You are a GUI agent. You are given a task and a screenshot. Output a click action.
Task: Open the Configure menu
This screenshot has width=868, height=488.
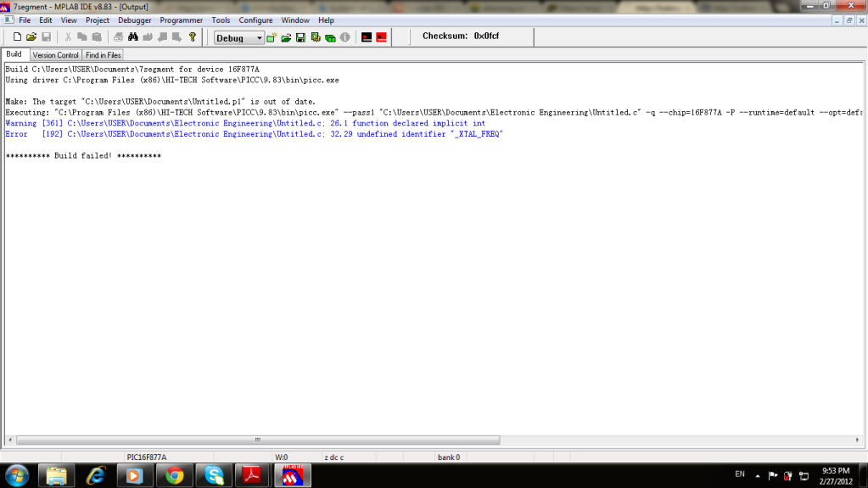[255, 20]
